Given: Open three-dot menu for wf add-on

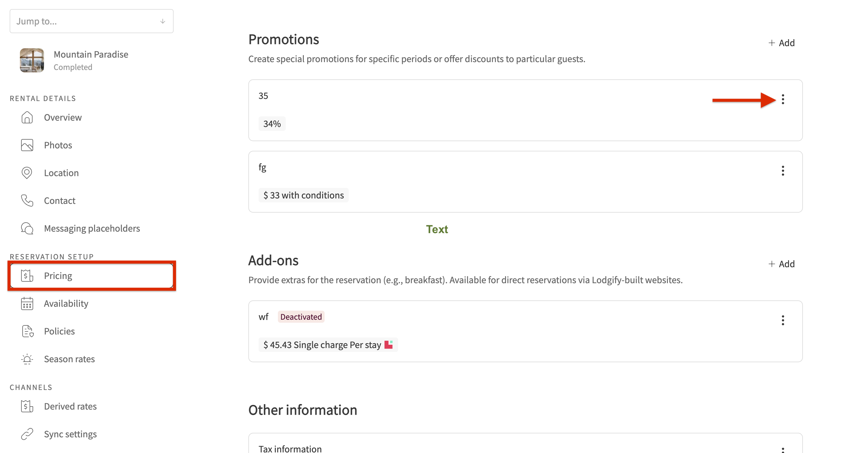Looking at the screenshot, I should coord(783,320).
